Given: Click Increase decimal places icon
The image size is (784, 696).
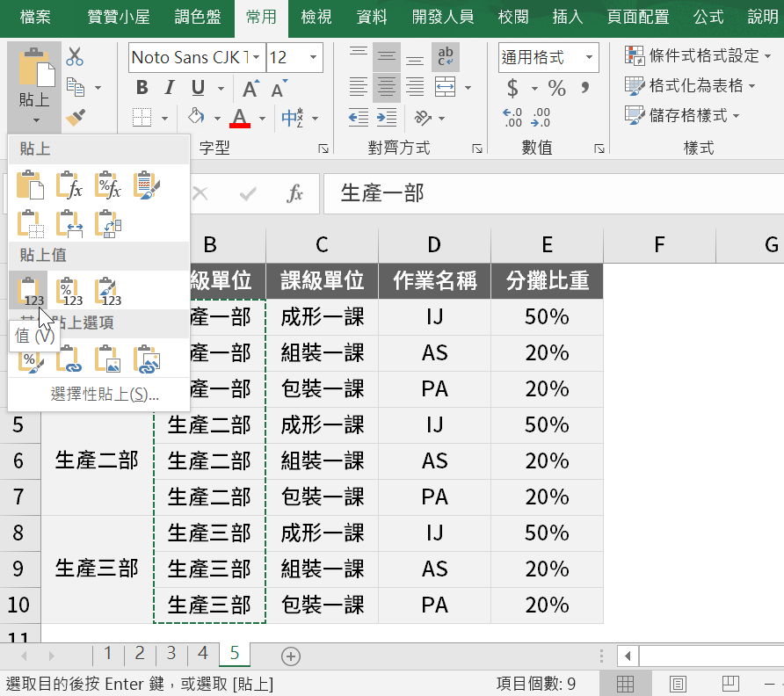Looking at the screenshot, I should click(x=512, y=118).
